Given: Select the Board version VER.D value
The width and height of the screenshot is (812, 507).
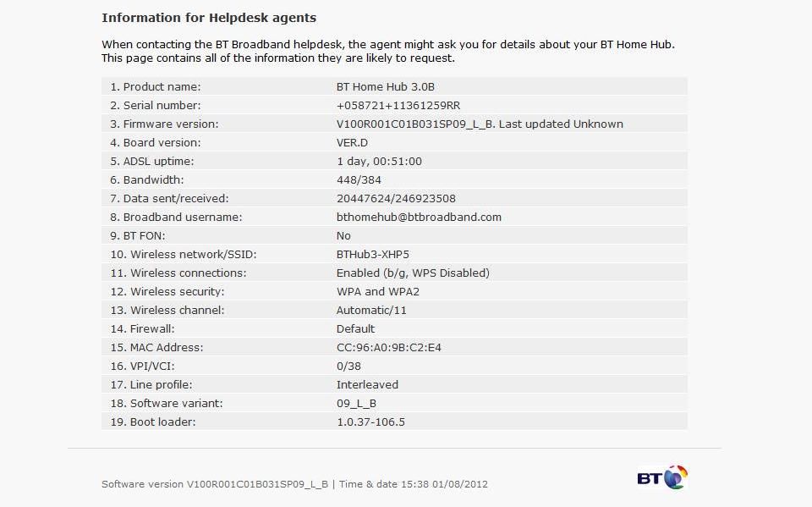Looking at the screenshot, I should (x=352, y=142).
